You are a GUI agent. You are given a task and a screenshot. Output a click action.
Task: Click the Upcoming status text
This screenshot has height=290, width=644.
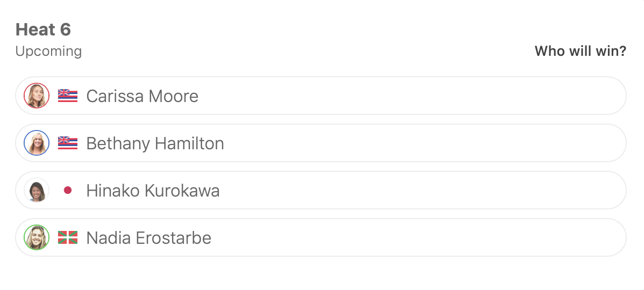click(48, 52)
